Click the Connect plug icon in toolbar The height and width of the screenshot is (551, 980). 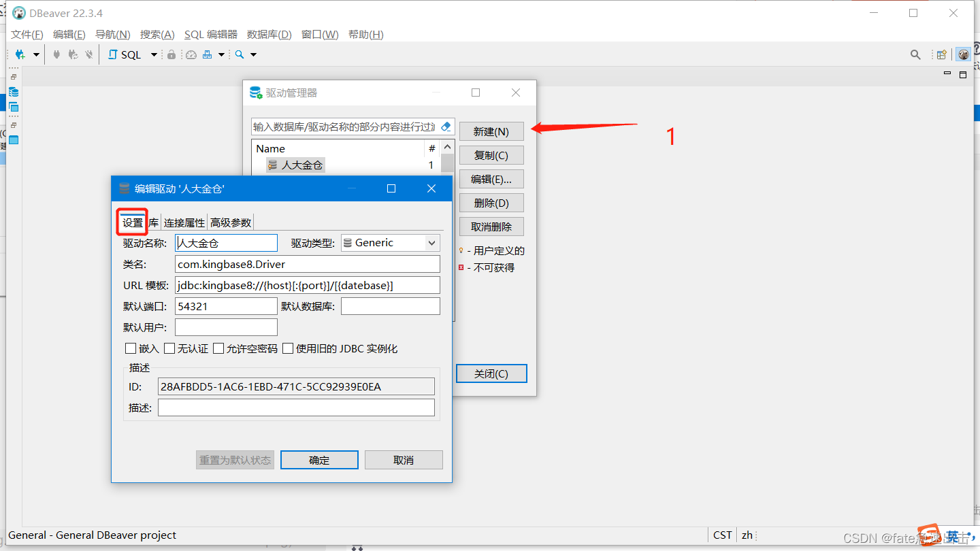pos(56,54)
